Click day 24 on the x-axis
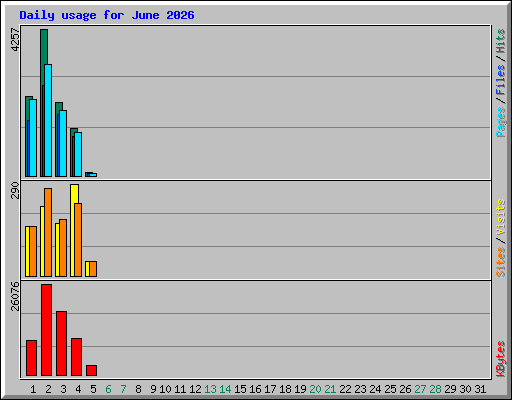Image resolution: width=512 pixels, height=400 pixels. click(x=375, y=389)
